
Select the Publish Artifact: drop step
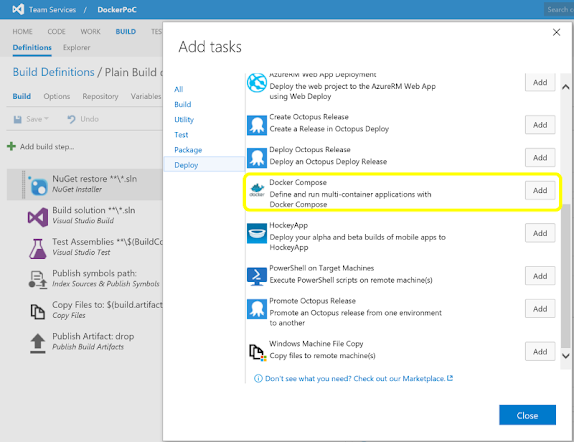[x=93, y=341]
